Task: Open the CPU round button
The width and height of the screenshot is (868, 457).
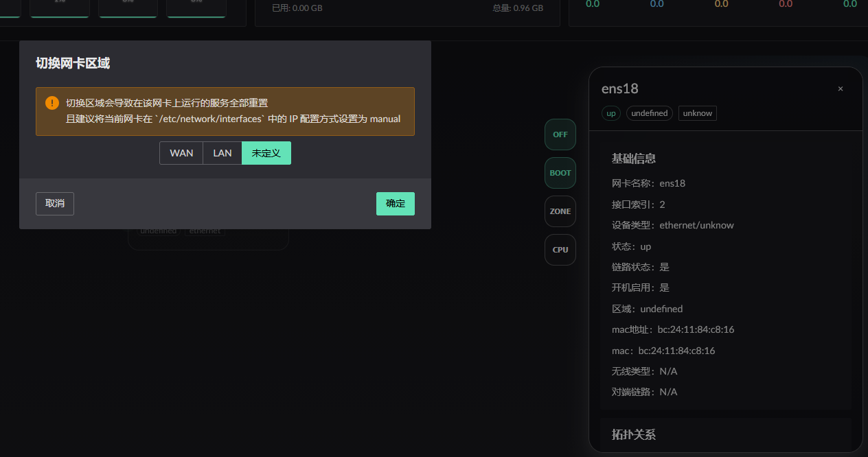Action: (560, 250)
